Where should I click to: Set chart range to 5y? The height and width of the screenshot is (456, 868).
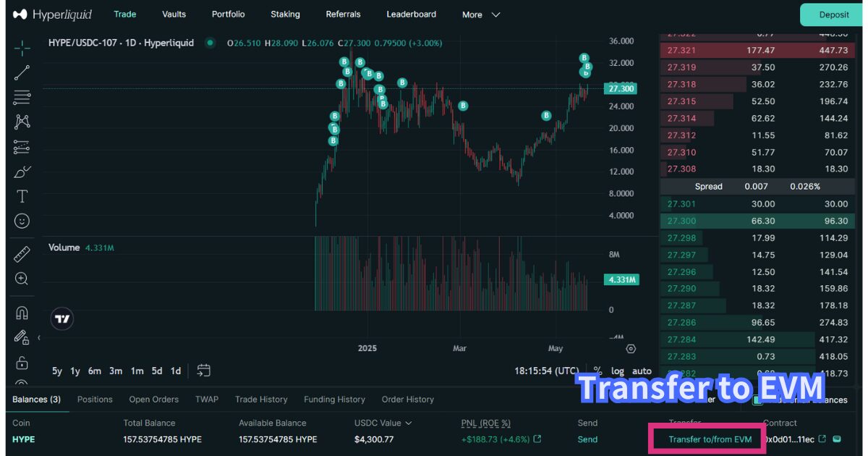click(x=57, y=371)
